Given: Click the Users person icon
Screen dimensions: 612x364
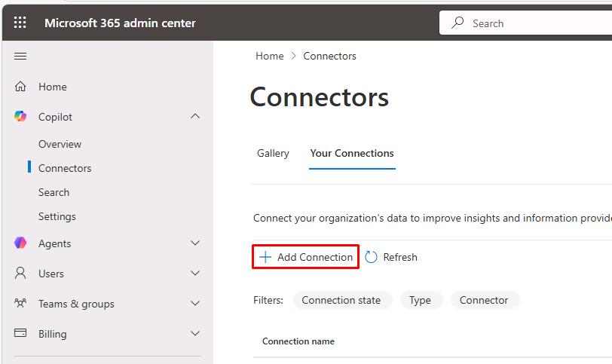Looking at the screenshot, I should [20, 273].
